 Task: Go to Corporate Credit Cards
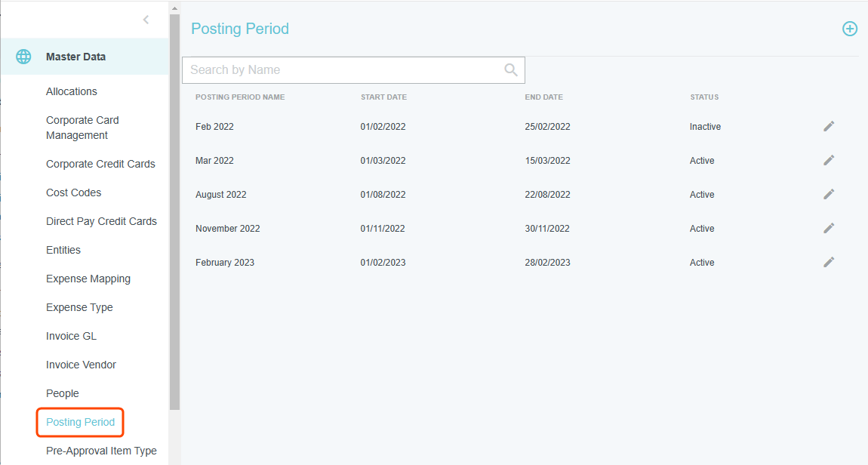coord(100,164)
